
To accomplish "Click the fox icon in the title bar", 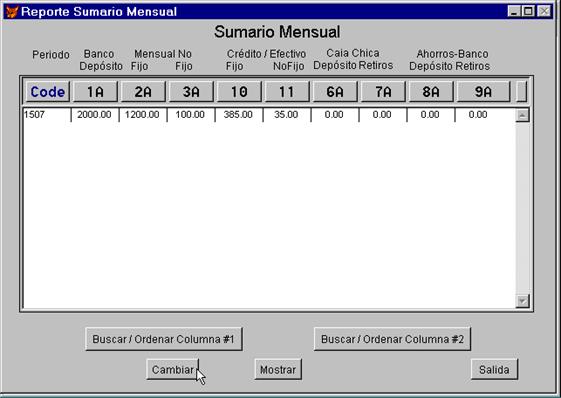I will [x=12, y=12].
